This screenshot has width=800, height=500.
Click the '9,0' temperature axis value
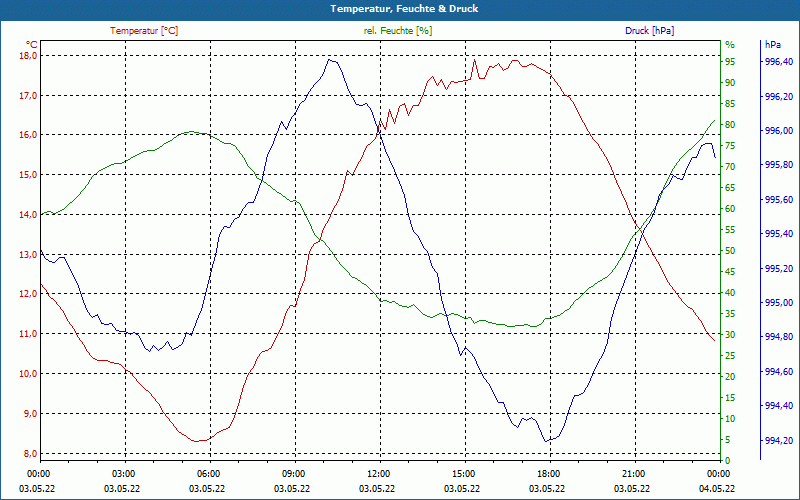tap(30, 413)
